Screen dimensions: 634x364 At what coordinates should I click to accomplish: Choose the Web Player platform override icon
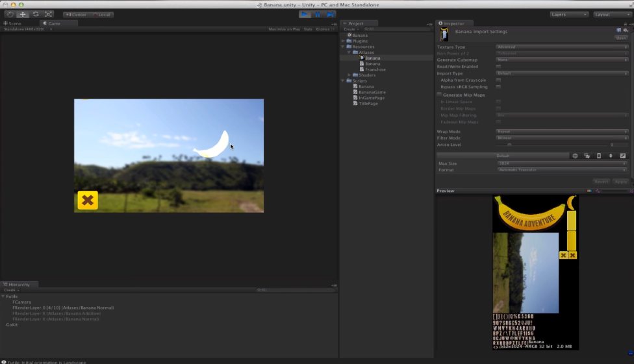pos(575,156)
